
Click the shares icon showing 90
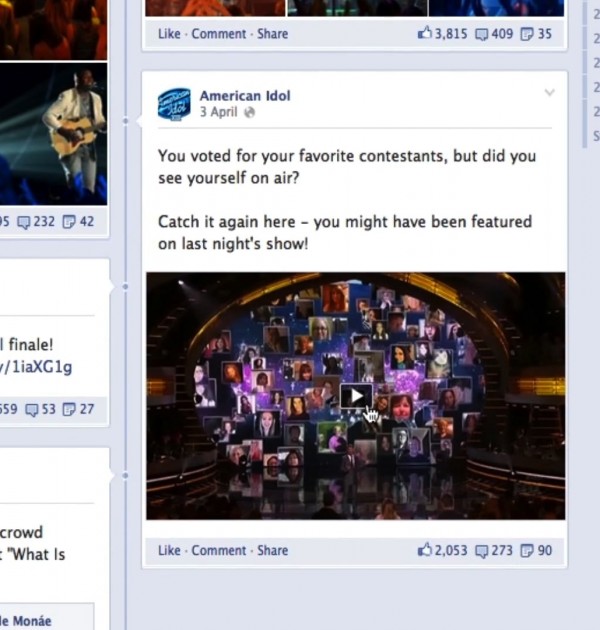point(526,550)
